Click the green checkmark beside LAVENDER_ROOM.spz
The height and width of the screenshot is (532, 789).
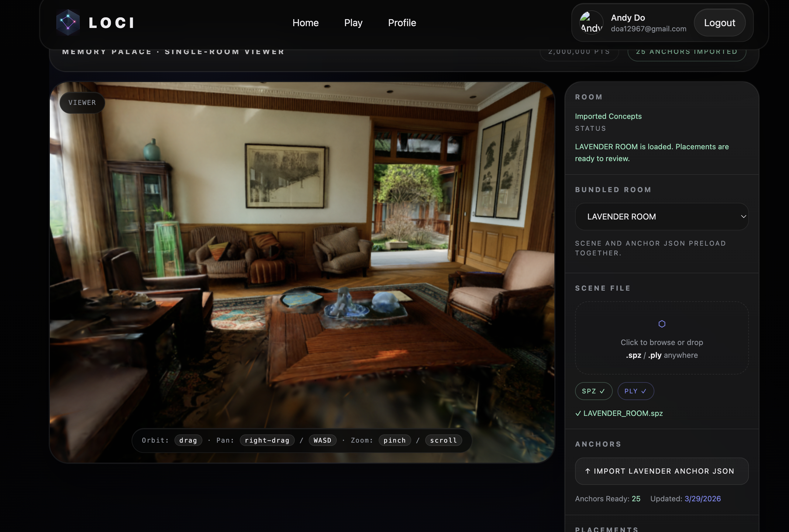[578, 413]
